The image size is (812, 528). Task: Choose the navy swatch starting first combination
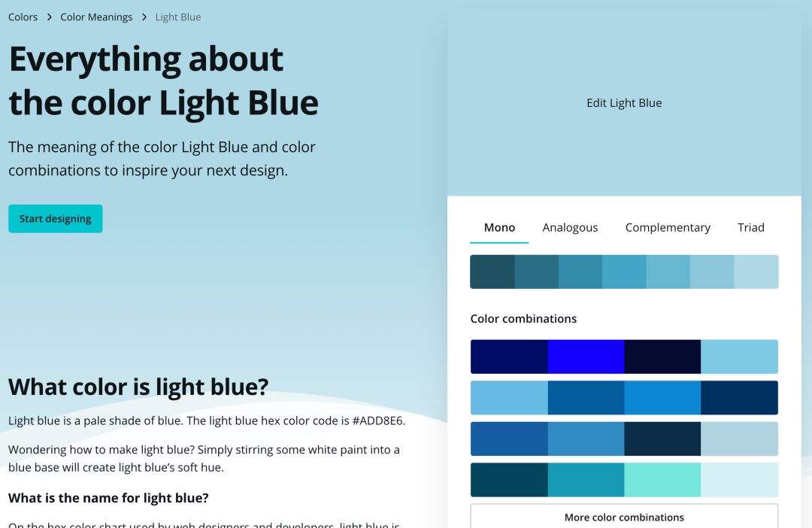point(509,357)
